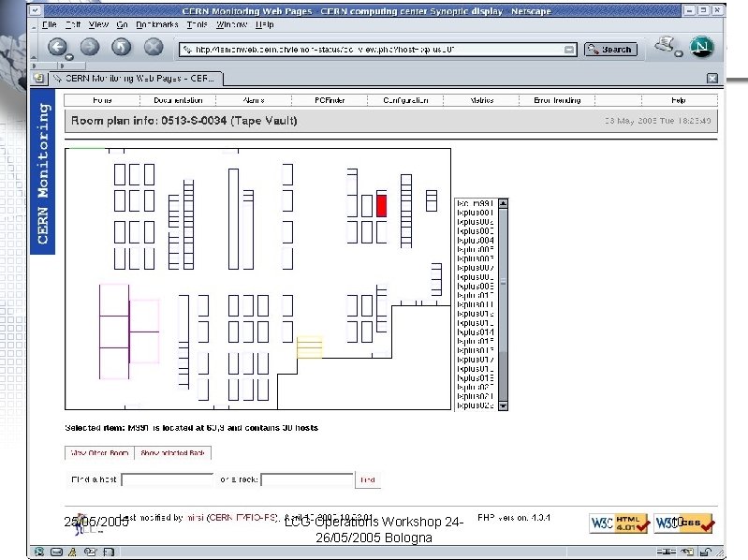748x560 pixels.
Task: Click the Mail icon in status bar
Action: tap(56, 552)
